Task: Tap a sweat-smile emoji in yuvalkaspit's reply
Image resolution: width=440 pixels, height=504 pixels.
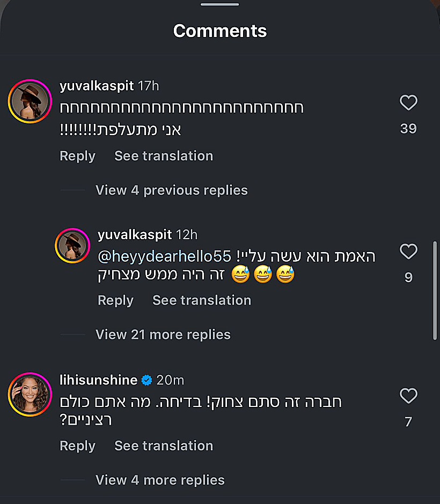Action: point(241,275)
